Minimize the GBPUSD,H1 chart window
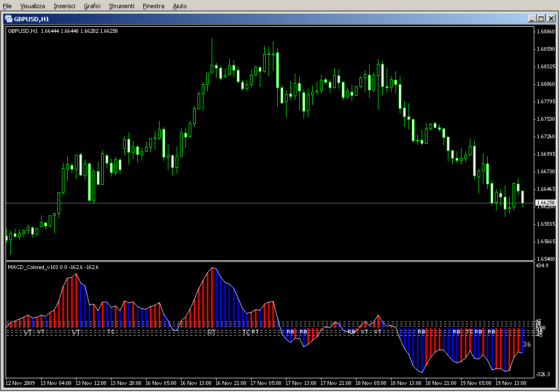Image resolution: width=560 pixels, height=392 pixels. pos(532,19)
